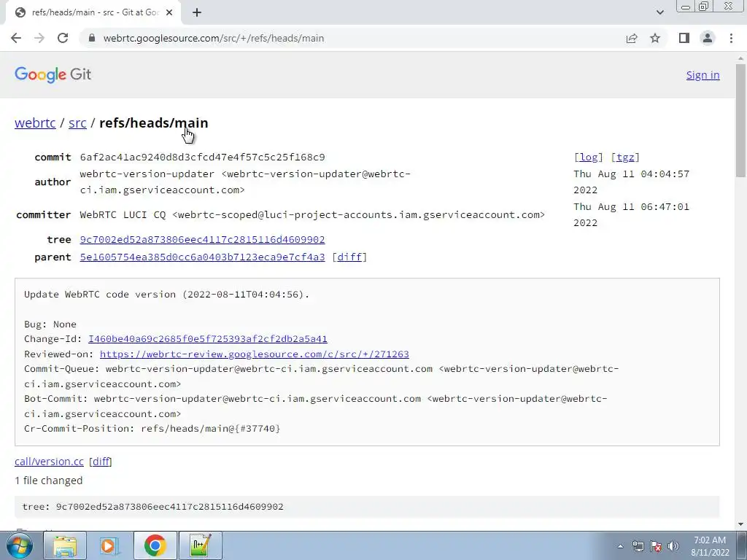This screenshot has height=560, width=747.
Task: Open the notepad editor taskbar icon
Action: click(200, 545)
